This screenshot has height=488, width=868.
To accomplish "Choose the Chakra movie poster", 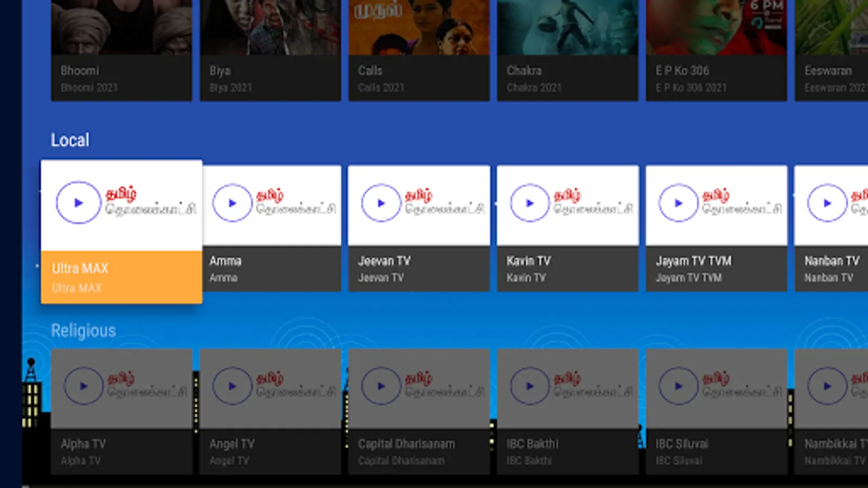I will (x=567, y=27).
